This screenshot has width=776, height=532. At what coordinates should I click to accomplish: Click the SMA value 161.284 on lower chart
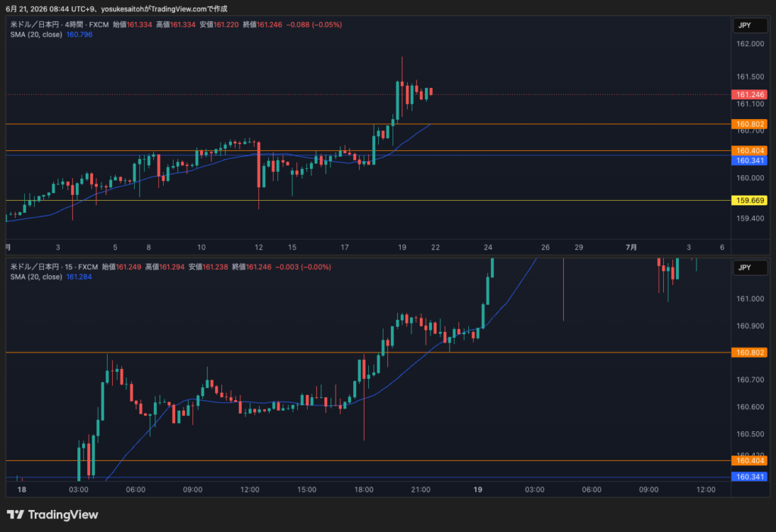pyautogui.click(x=79, y=277)
